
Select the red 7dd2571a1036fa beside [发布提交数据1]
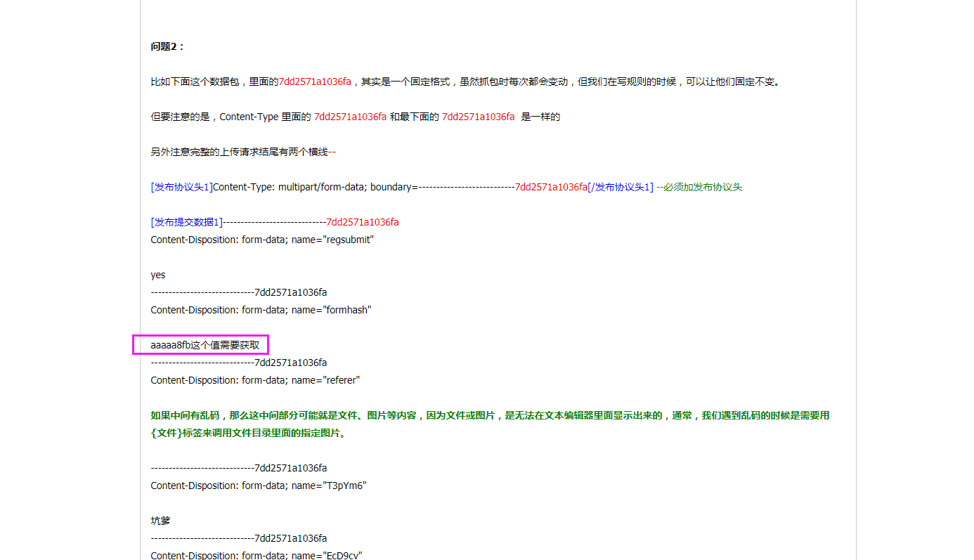pyautogui.click(x=362, y=221)
